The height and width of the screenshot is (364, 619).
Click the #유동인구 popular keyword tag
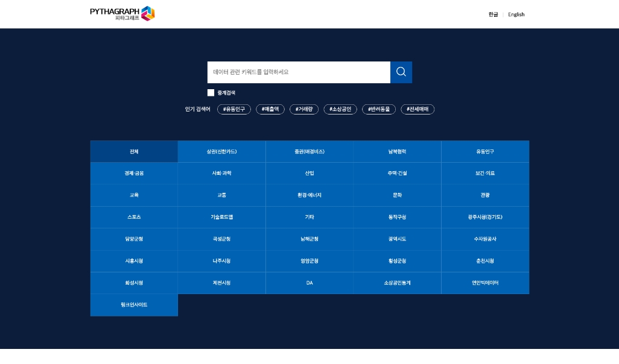(x=233, y=109)
